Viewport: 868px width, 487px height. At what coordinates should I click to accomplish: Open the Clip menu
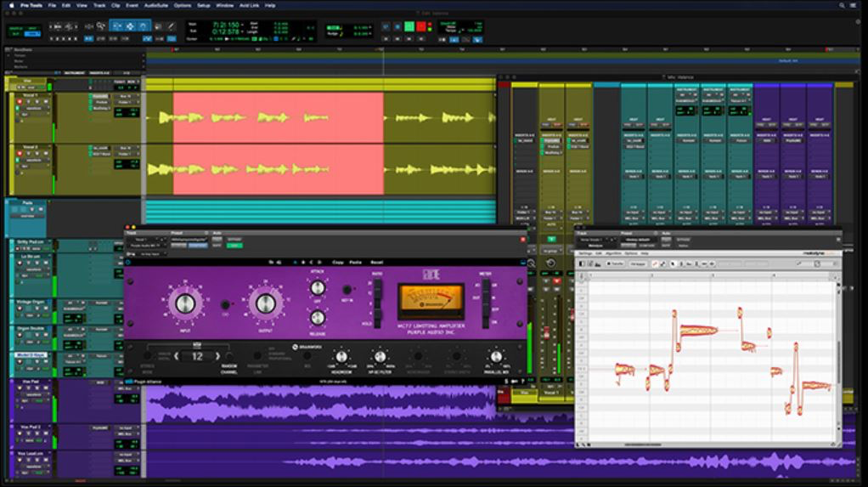(x=116, y=5)
